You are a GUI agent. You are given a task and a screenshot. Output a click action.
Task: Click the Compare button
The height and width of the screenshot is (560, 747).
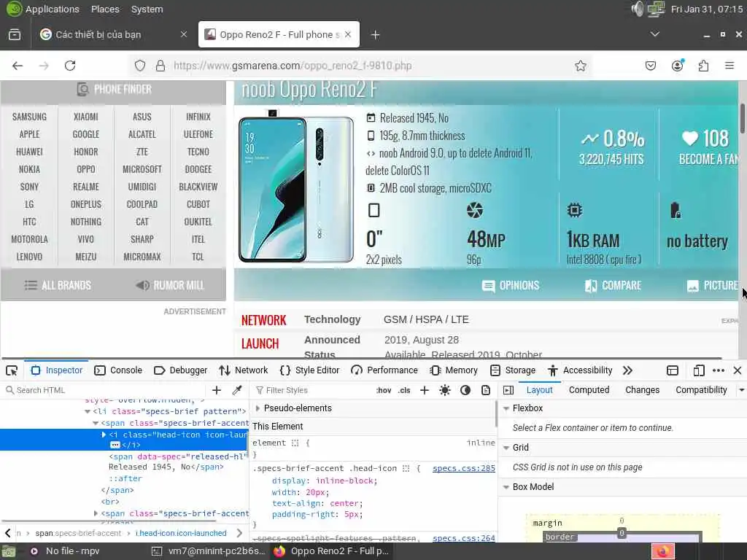click(613, 286)
